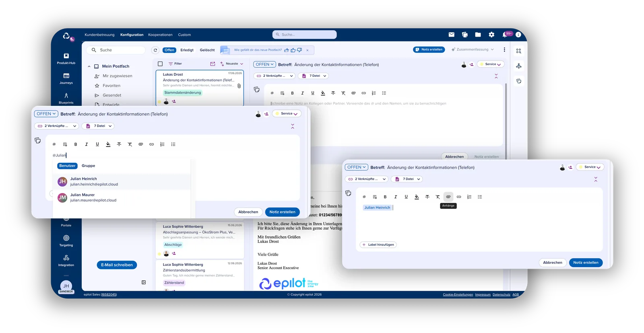Open the folder icon in the top bar
The image size is (644, 333).
pos(478,35)
